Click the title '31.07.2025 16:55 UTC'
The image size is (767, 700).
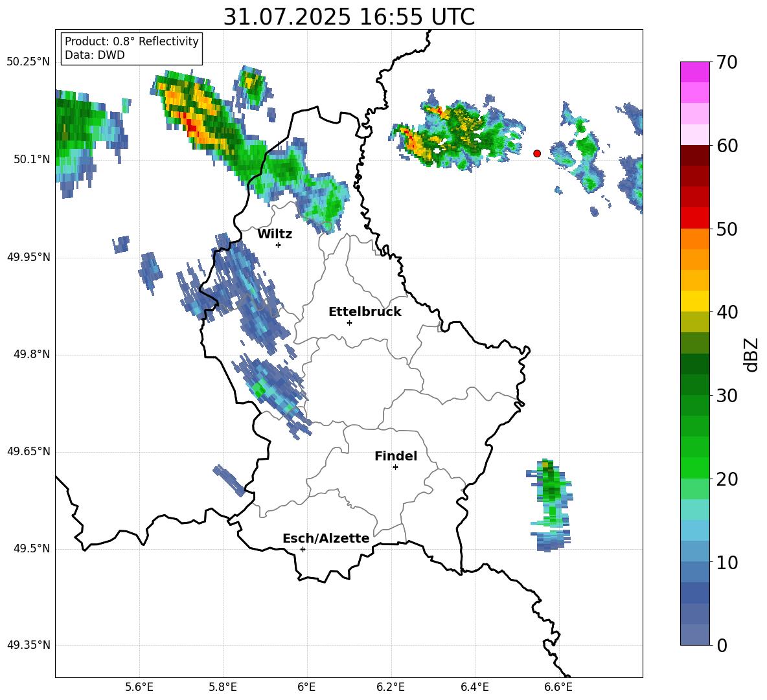(x=349, y=17)
